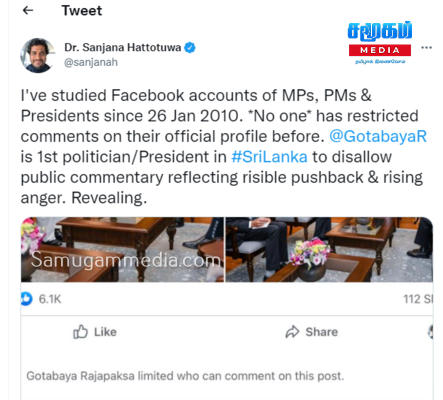Click the 112 shares count
The height and width of the screenshot is (400, 443).
(x=418, y=299)
